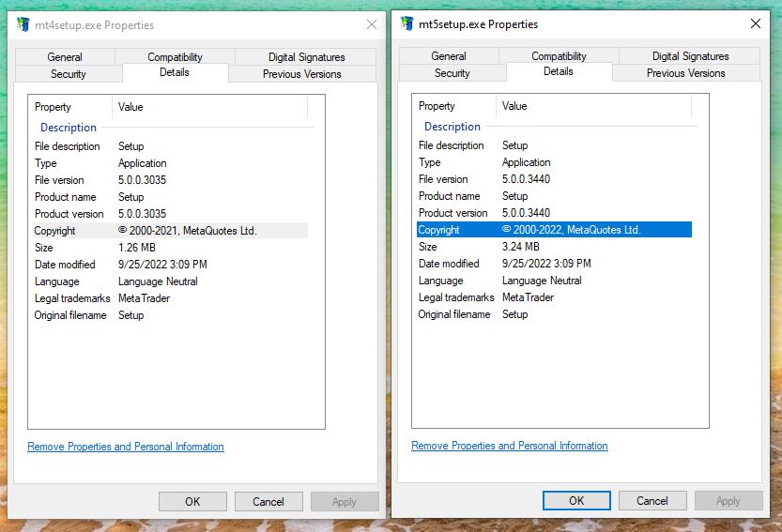
Task: Open the Compatibility tab in mt4setup.exe Properties
Action: pyautogui.click(x=175, y=57)
